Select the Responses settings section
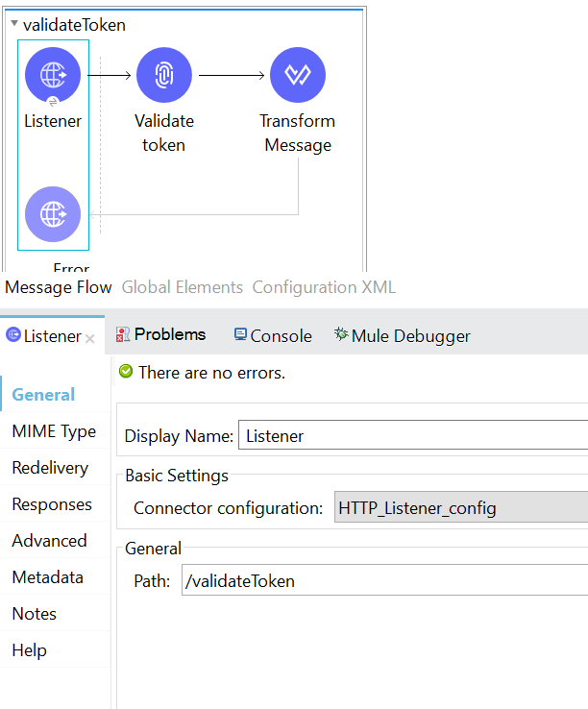Image resolution: width=588 pixels, height=709 pixels. [55, 503]
